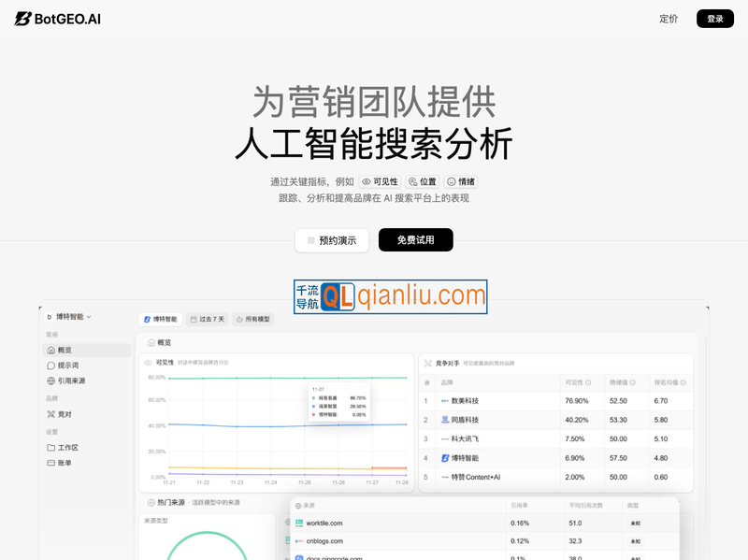Expand the 博特智能 workspace dropdown

click(x=70, y=317)
